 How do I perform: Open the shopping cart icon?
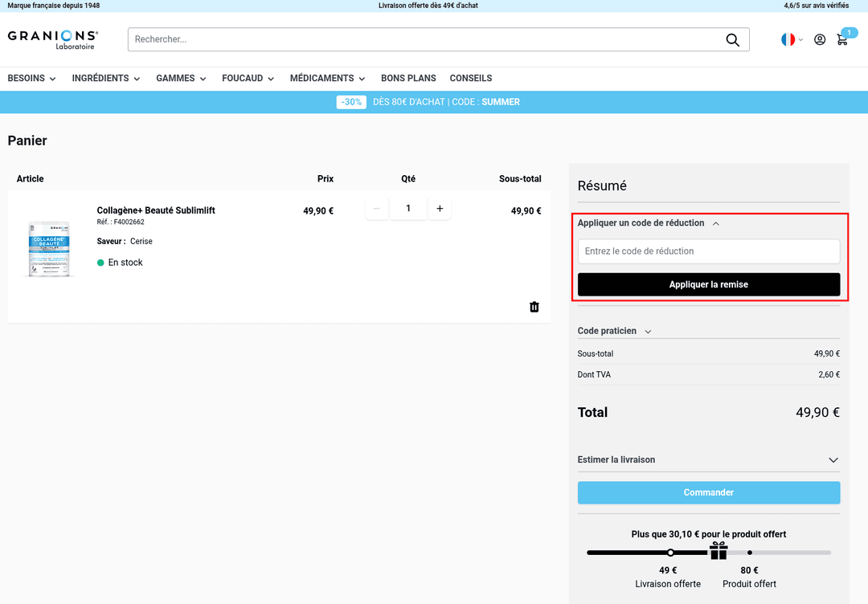842,40
